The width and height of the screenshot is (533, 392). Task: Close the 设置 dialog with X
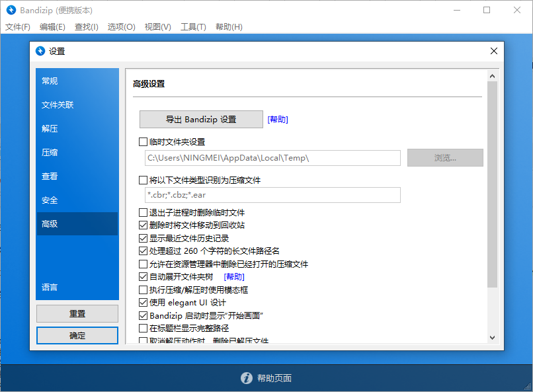[x=494, y=51]
